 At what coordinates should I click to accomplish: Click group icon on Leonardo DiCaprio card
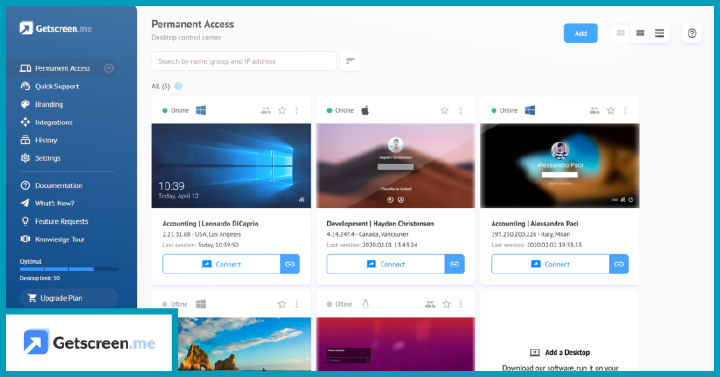pos(266,110)
